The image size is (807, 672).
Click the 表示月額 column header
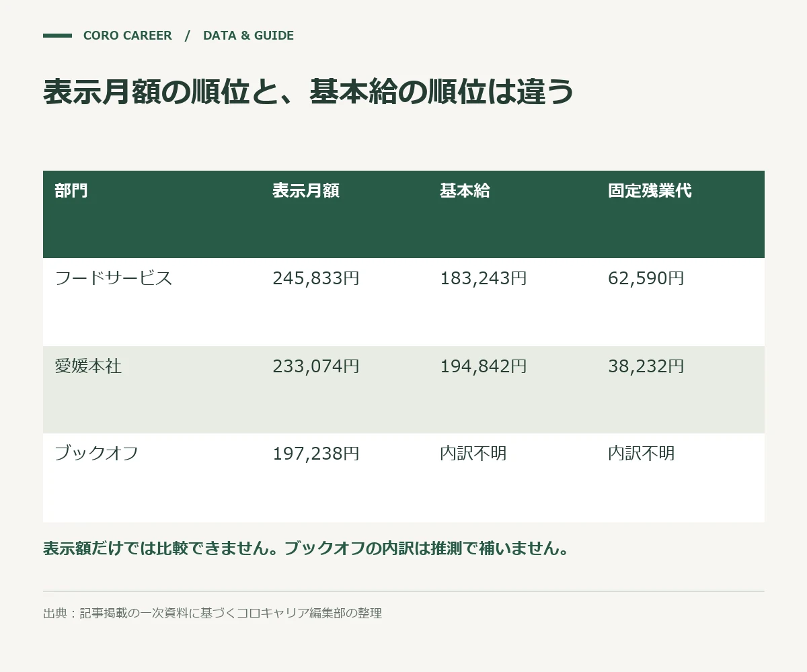click(306, 191)
